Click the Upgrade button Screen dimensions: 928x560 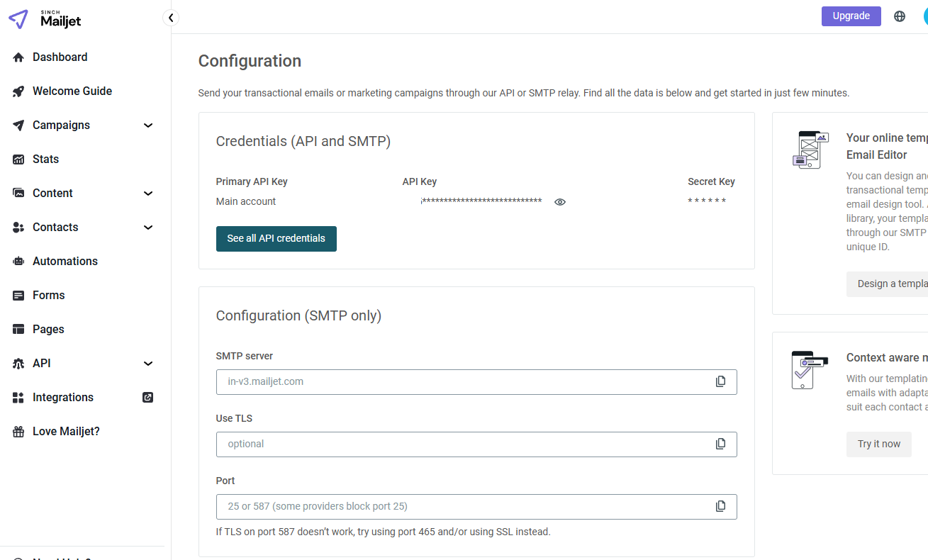point(851,16)
